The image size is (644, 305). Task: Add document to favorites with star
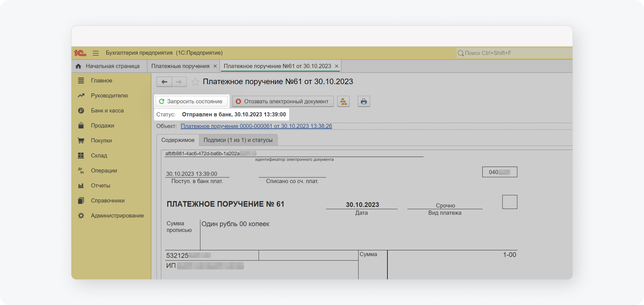[195, 82]
